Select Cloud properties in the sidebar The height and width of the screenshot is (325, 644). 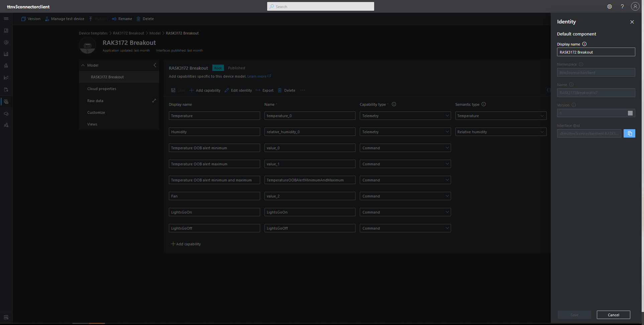(x=102, y=89)
